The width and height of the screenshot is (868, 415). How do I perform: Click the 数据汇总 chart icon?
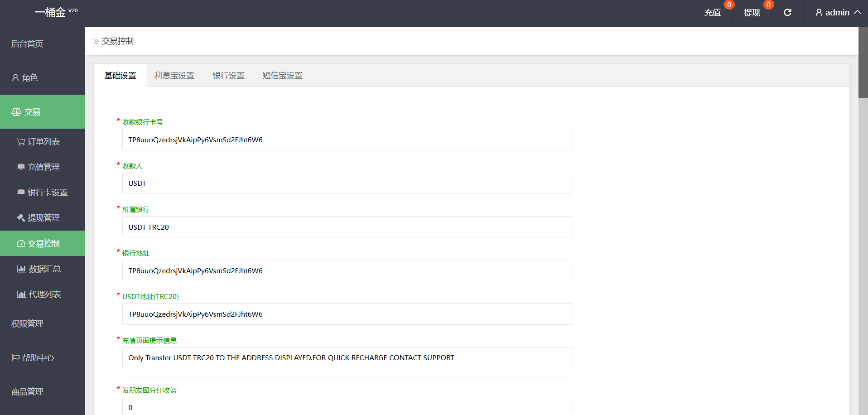pyautogui.click(x=21, y=269)
